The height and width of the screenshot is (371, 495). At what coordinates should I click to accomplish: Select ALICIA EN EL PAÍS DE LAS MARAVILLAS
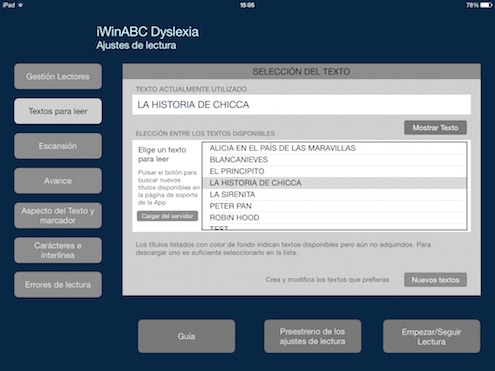click(334, 148)
